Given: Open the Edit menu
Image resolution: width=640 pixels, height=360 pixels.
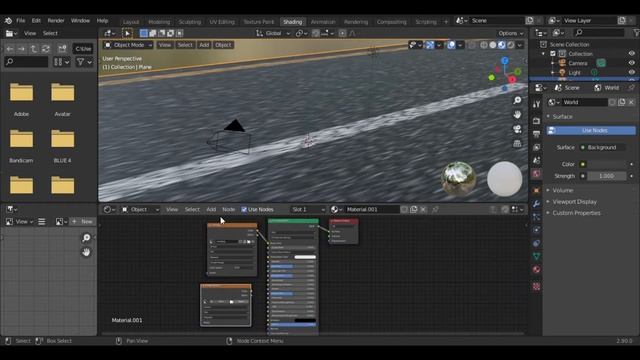Looking at the screenshot, I should (36, 20).
